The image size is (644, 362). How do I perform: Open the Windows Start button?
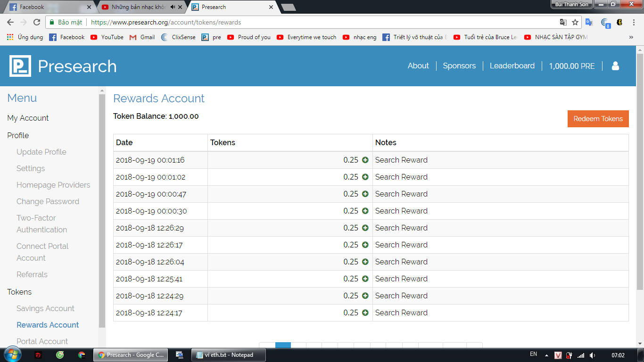point(13,354)
